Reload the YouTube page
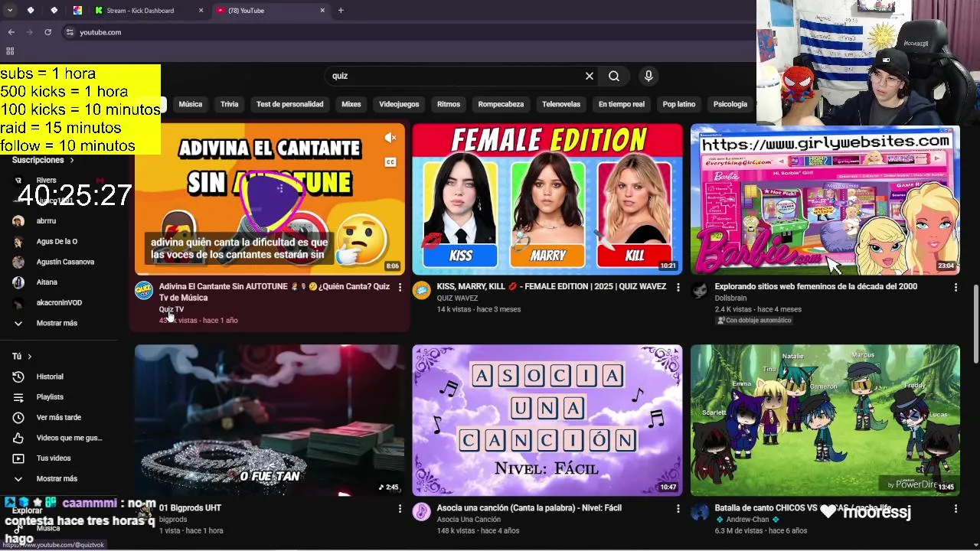This screenshot has height=551, width=980. 47,32
